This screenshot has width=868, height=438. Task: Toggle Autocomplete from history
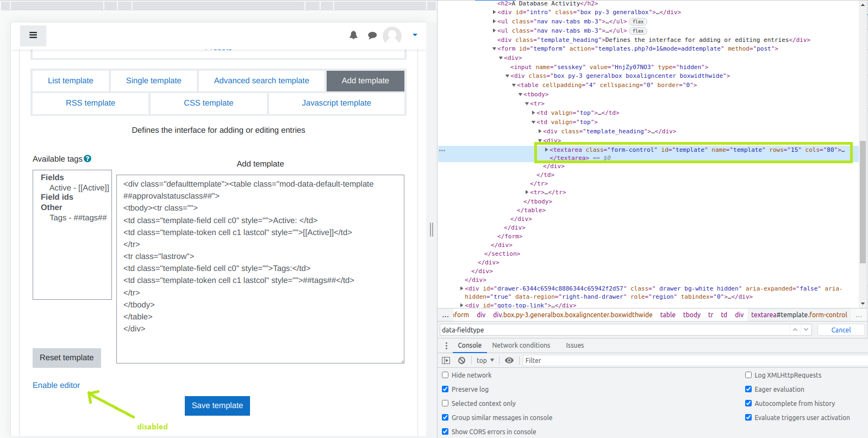748,403
